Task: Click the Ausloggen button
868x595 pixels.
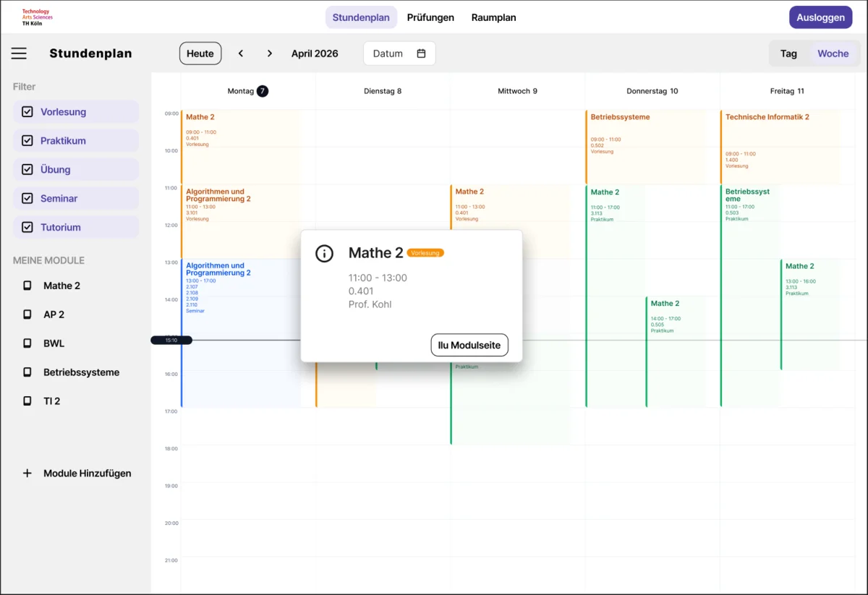Action: click(820, 17)
